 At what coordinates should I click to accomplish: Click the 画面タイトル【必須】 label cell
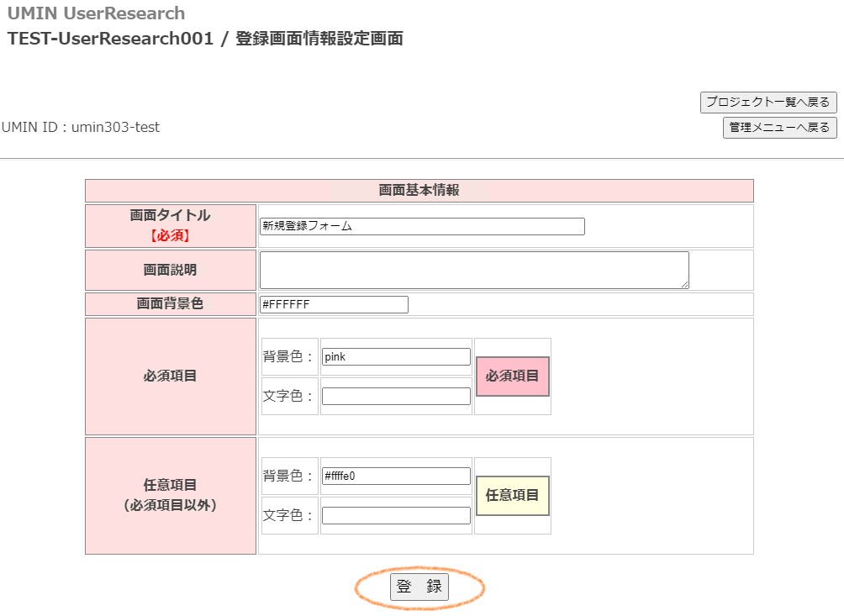(x=171, y=225)
